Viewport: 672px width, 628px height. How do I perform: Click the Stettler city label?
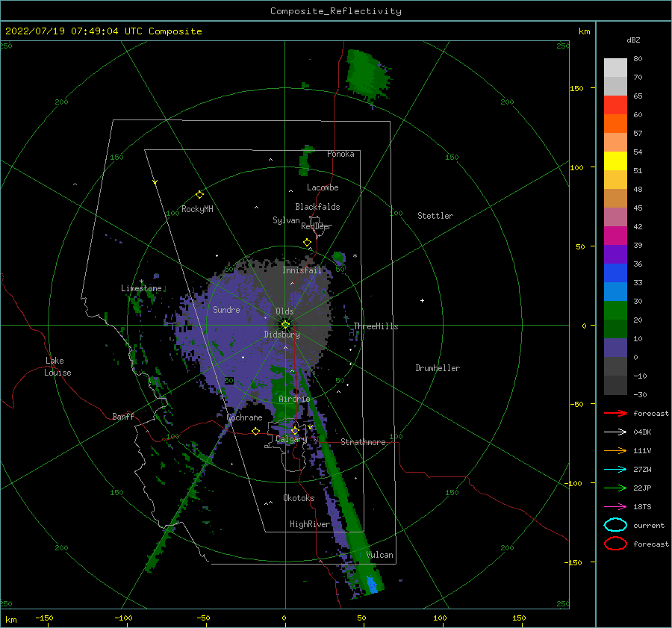coord(435,216)
